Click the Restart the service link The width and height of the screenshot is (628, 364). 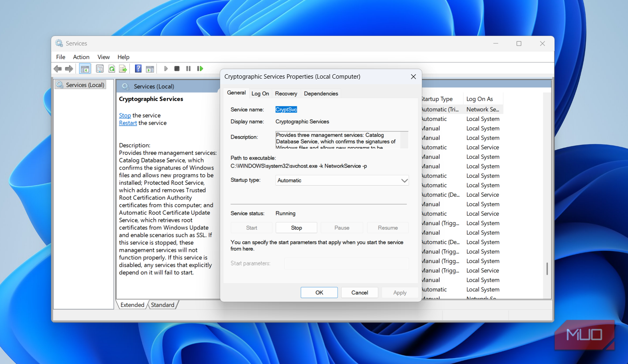pyautogui.click(x=128, y=123)
